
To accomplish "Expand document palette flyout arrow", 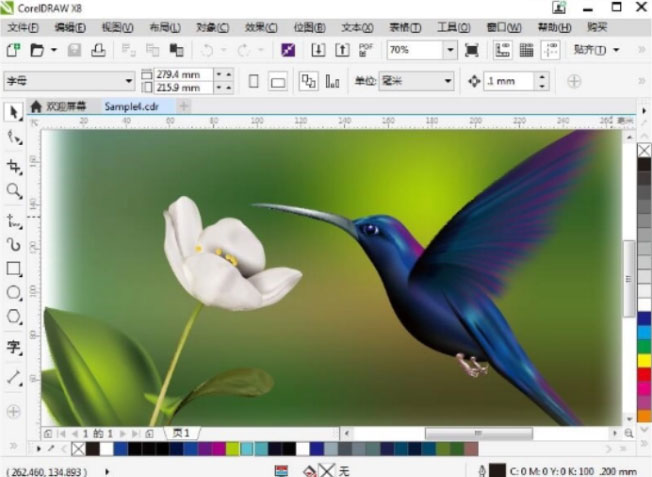I will click(39, 449).
